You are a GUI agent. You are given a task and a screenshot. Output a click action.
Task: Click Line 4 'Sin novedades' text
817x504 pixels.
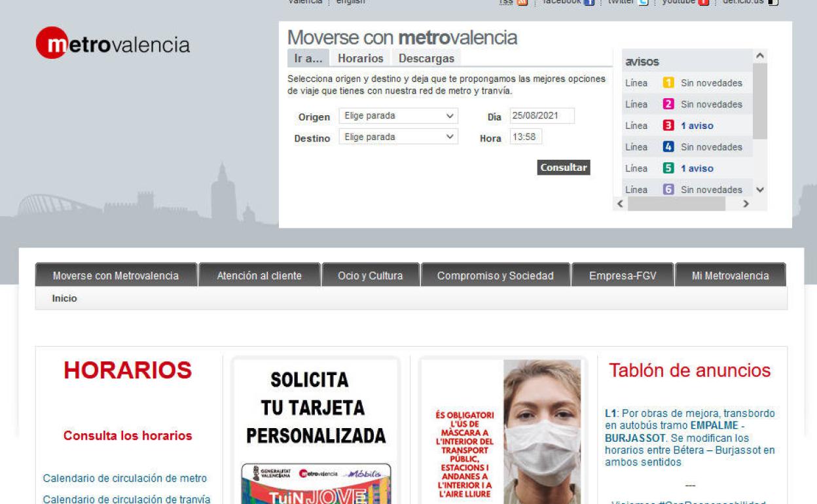(x=712, y=147)
